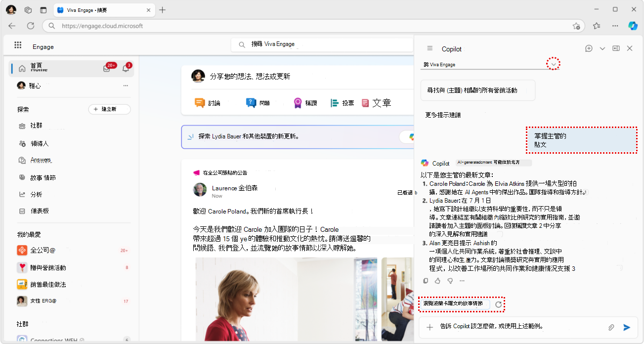Open the more options ellipsis next to 雅心
This screenshot has width=644, height=344.
tap(126, 86)
